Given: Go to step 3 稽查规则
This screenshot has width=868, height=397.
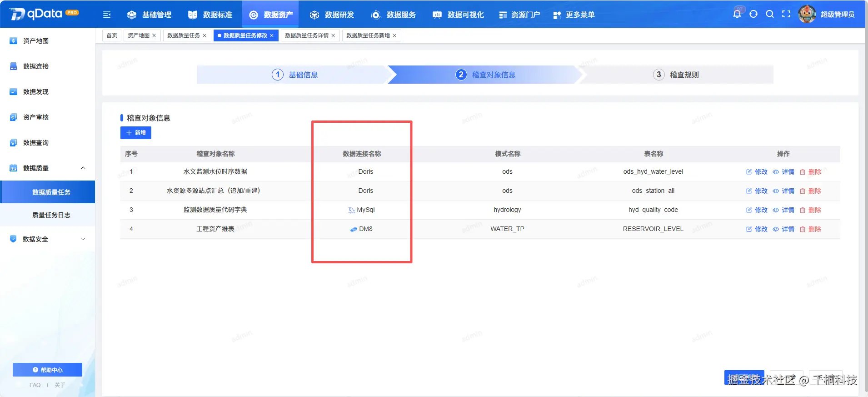Looking at the screenshot, I should 676,75.
